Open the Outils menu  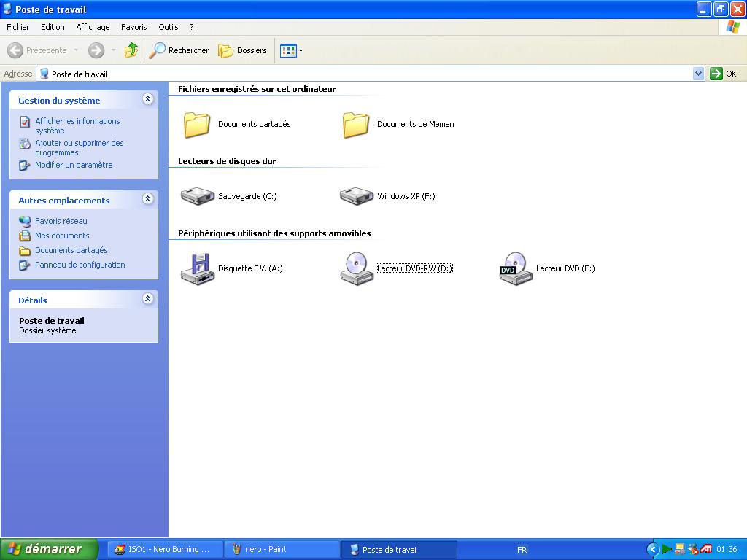(168, 27)
